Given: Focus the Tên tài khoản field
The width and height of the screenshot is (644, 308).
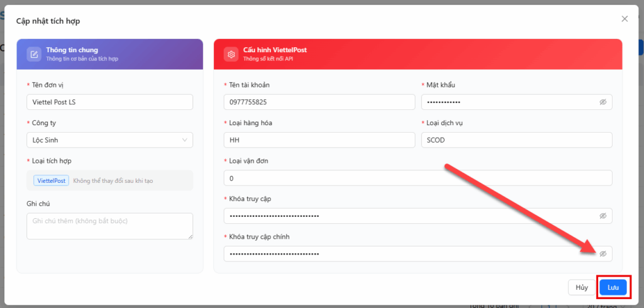Looking at the screenshot, I should pyautogui.click(x=319, y=102).
